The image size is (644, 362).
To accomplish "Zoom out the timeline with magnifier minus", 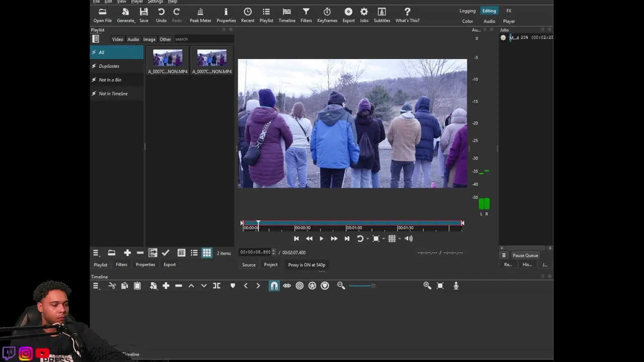I will [x=341, y=286].
